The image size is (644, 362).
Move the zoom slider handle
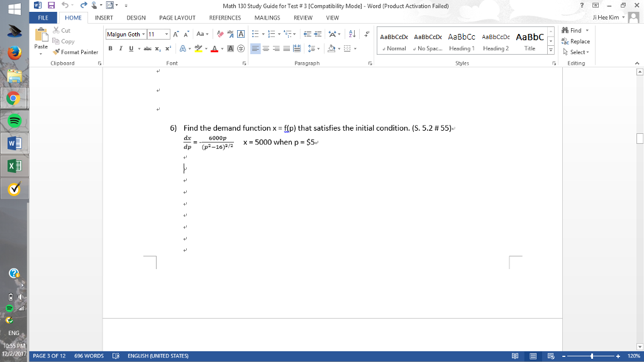click(x=592, y=356)
